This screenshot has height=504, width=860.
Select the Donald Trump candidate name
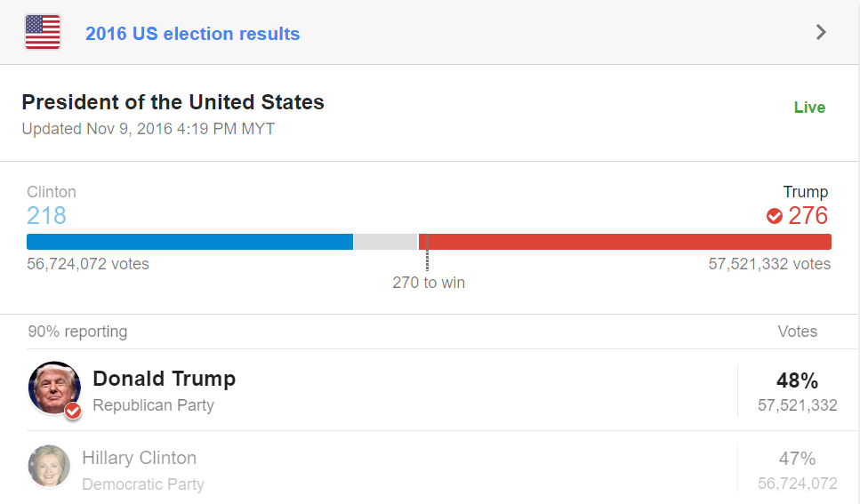coord(164,379)
